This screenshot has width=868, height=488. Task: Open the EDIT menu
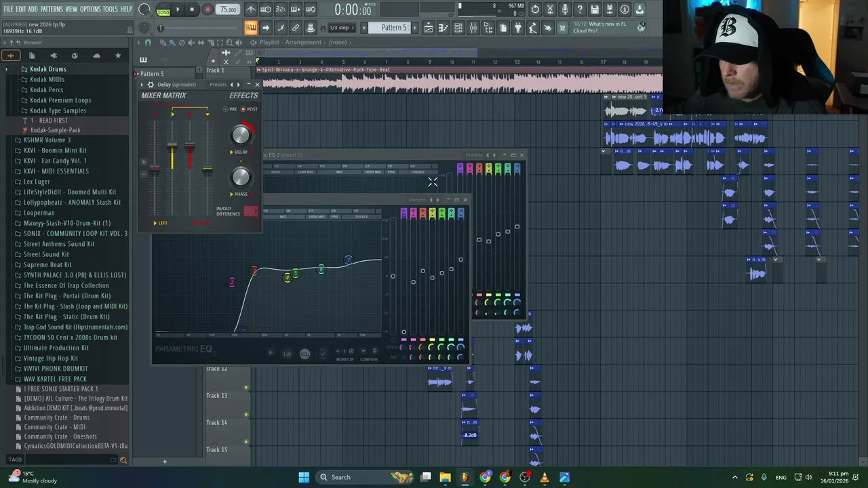coord(21,9)
